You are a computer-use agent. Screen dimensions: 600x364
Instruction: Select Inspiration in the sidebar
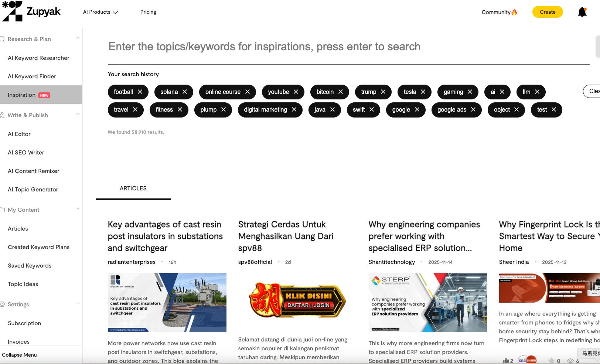tap(41, 95)
